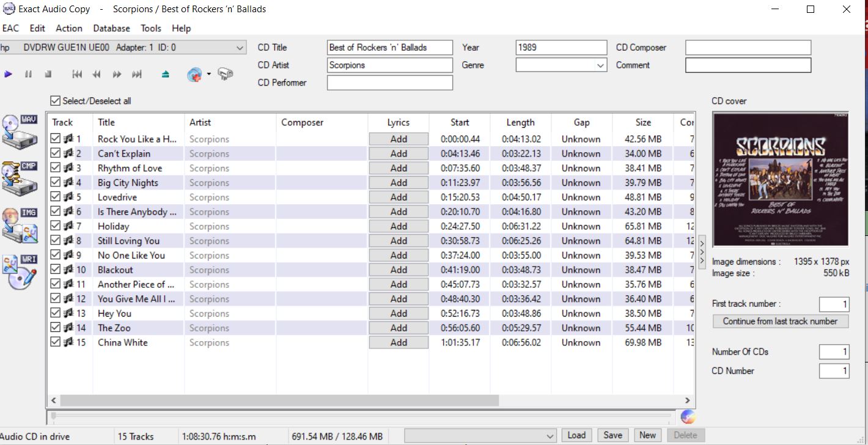Click the Save profile button
This screenshot has width=868, height=445.
click(x=612, y=436)
